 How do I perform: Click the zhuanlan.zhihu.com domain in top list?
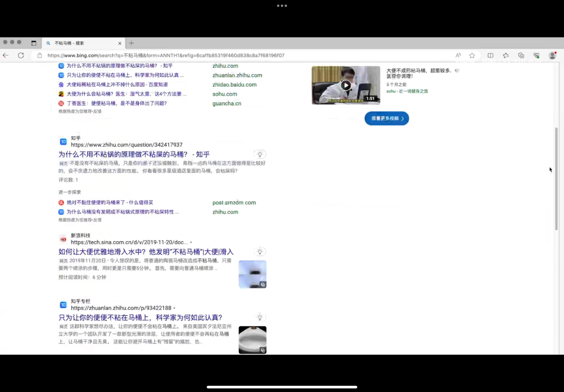(238, 75)
